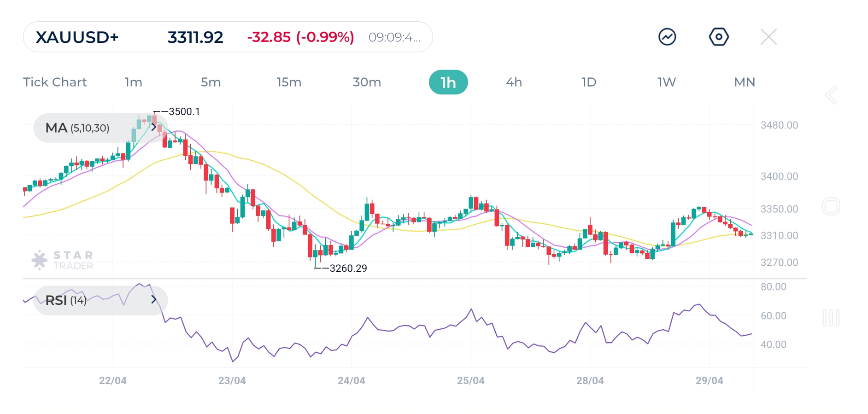
Task: Tap the three vertical bars icon
Action: click(x=831, y=318)
